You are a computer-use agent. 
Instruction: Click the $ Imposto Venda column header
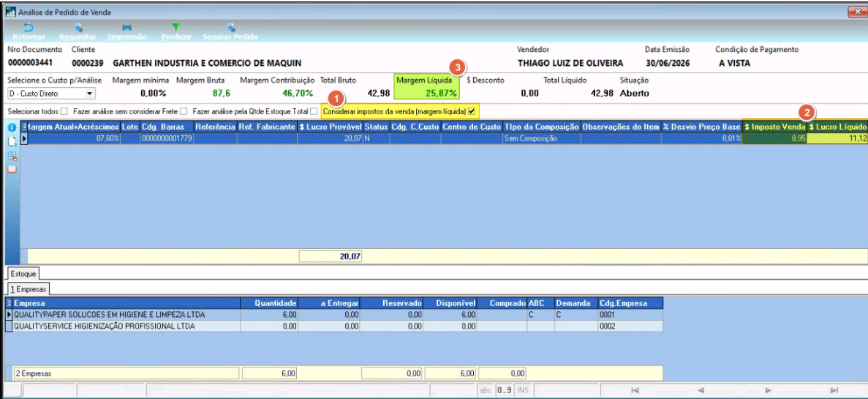[x=774, y=127]
